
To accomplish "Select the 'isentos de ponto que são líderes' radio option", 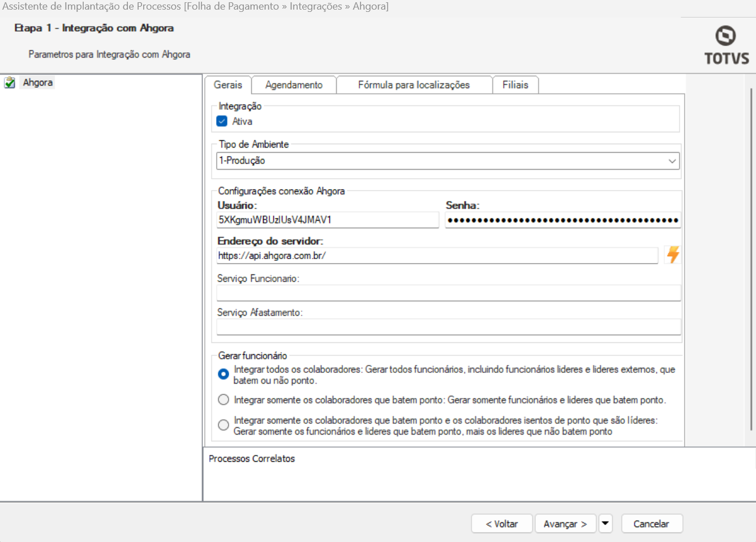I will pos(224,425).
